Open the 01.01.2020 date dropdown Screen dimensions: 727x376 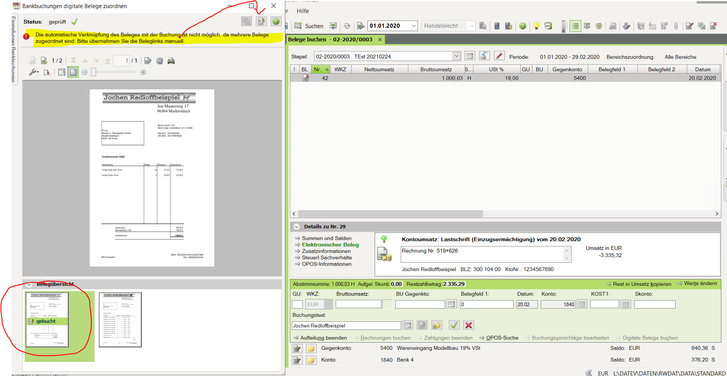click(x=414, y=26)
